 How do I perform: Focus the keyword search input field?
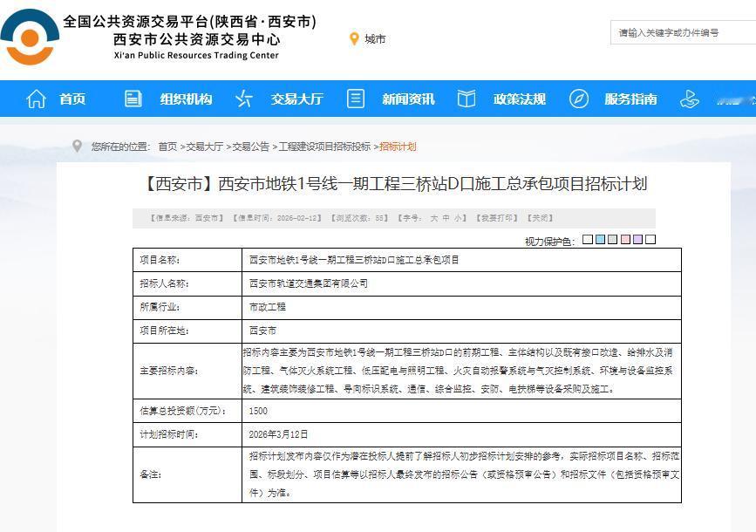(683, 32)
